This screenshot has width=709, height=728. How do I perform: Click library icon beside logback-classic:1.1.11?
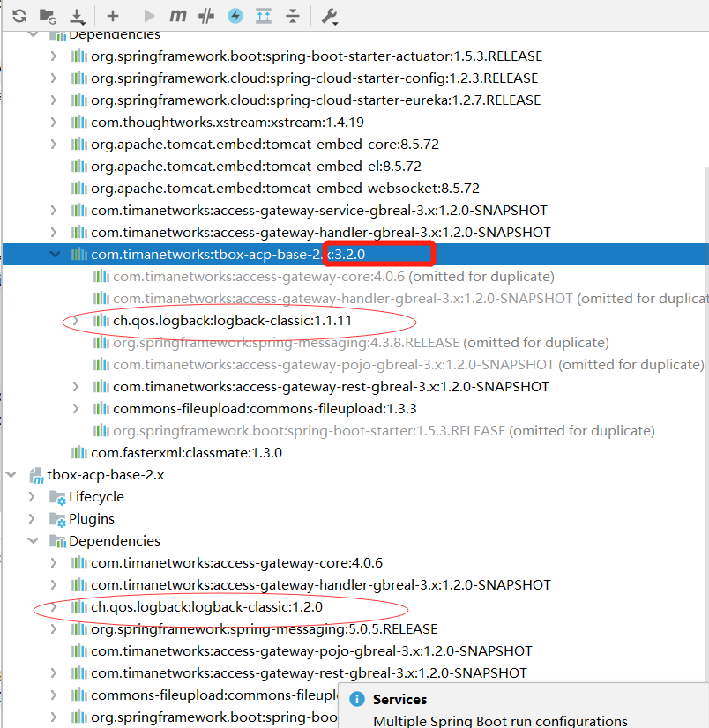101,321
